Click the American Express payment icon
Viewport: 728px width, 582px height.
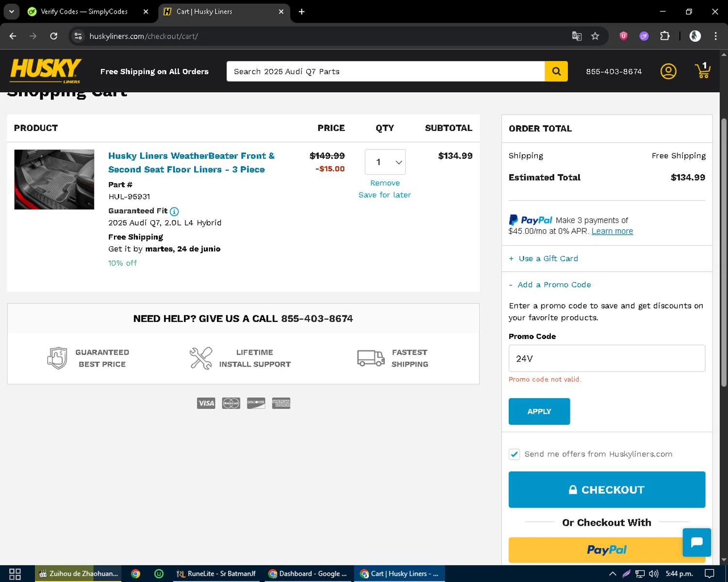pos(281,403)
